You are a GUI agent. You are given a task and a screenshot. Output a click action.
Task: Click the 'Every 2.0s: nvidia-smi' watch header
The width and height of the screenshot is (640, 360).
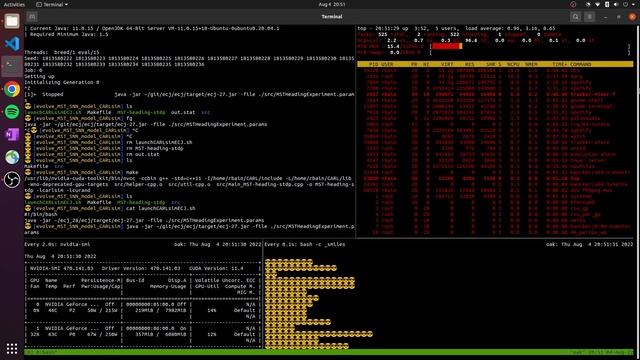coord(57,244)
